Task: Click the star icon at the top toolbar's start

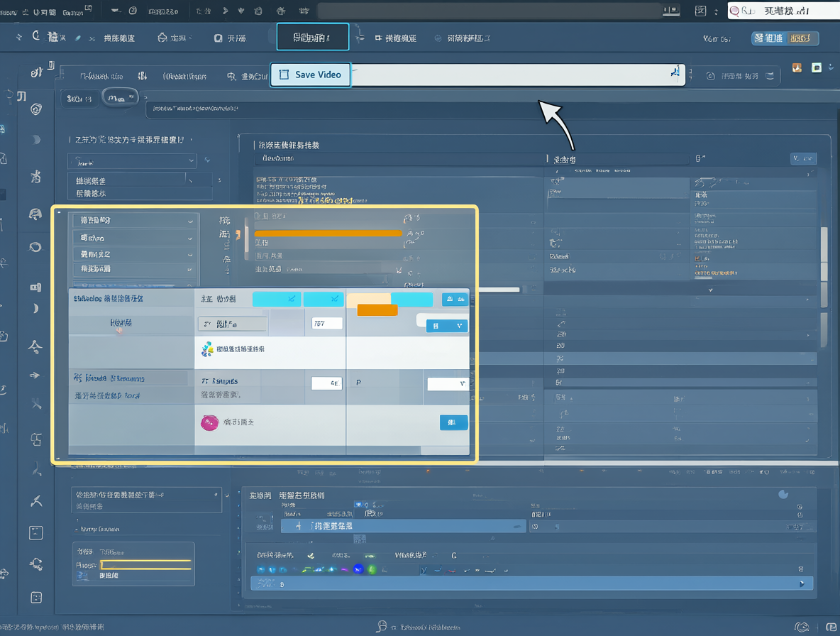Action: [19, 37]
